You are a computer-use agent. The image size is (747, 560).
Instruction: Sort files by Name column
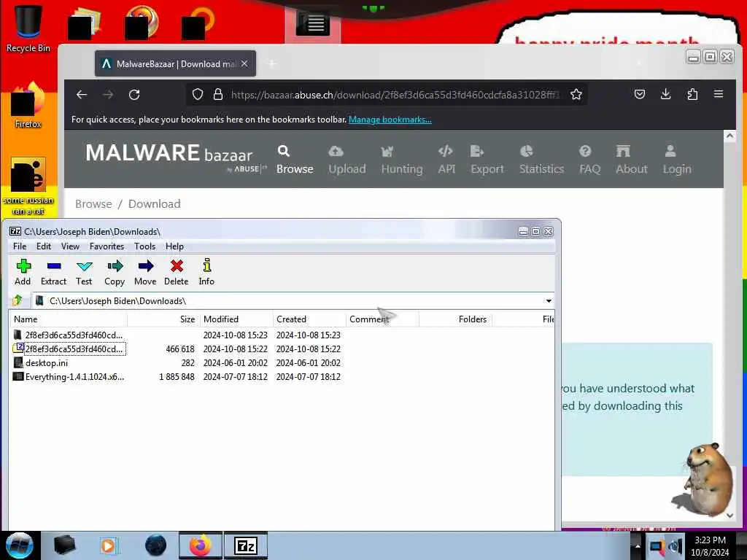click(x=68, y=319)
